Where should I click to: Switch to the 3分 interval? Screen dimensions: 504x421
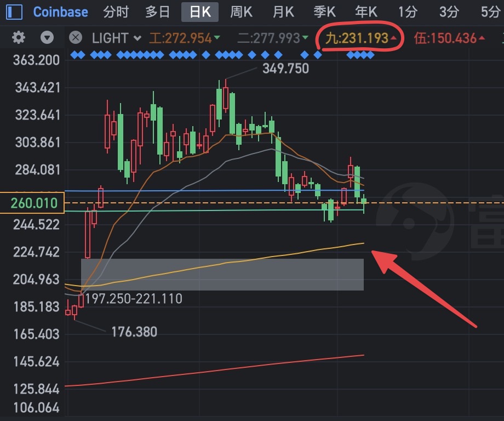coord(449,12)
